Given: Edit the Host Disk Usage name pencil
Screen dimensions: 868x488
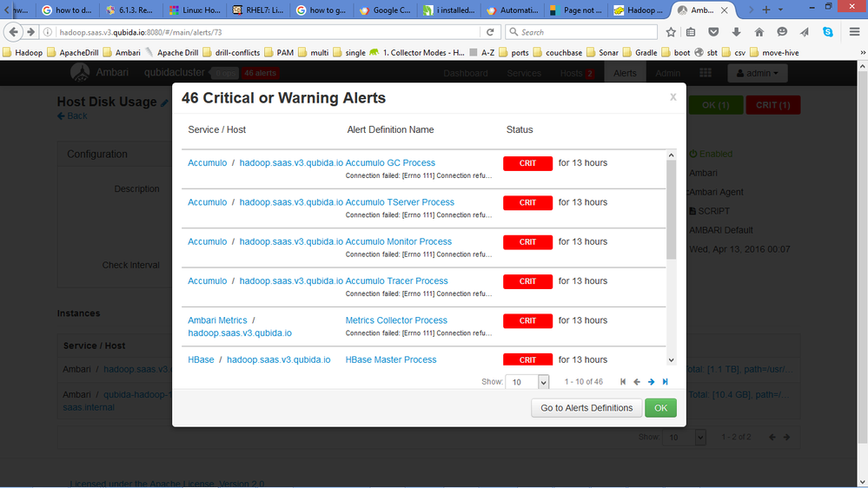Looking at the screenshot, I should 164,103.
